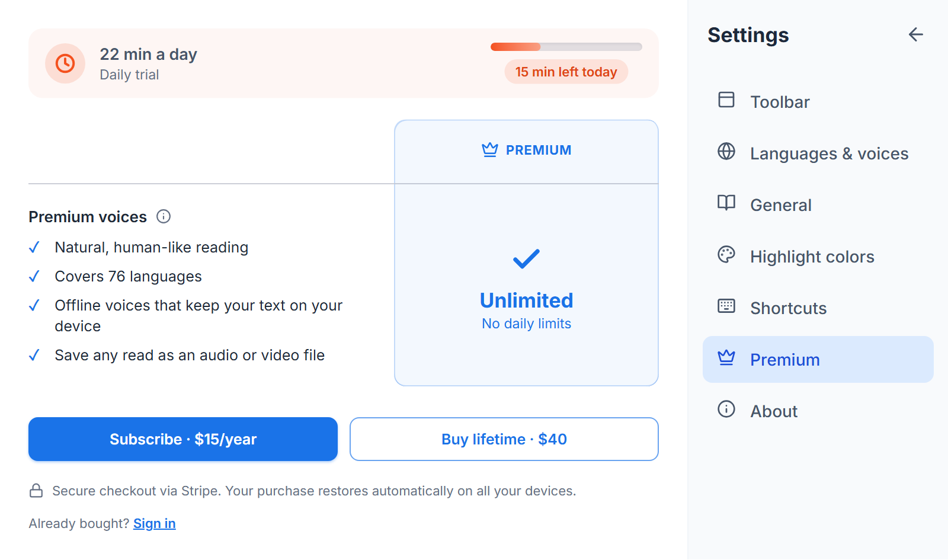The image size is (948, 560).
Task: Click the open book General icon
Action: click(x=726, y=203)
